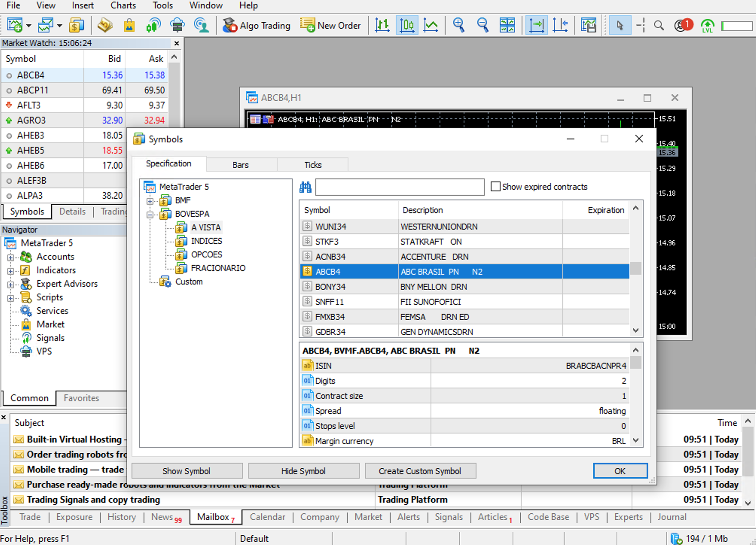Select the SNFF11 symbol row

click(464, 302)
